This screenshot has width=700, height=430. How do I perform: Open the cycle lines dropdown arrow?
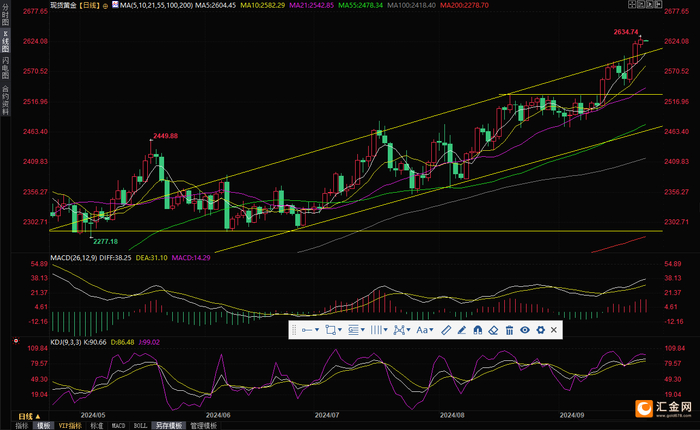coord(385,330)
